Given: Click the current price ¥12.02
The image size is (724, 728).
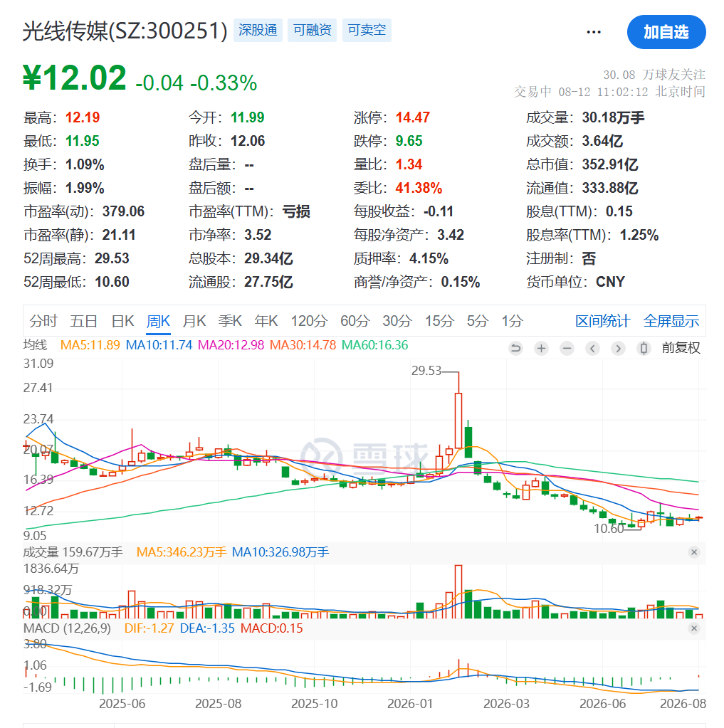Looking at the screenshot, I should 75,78.
